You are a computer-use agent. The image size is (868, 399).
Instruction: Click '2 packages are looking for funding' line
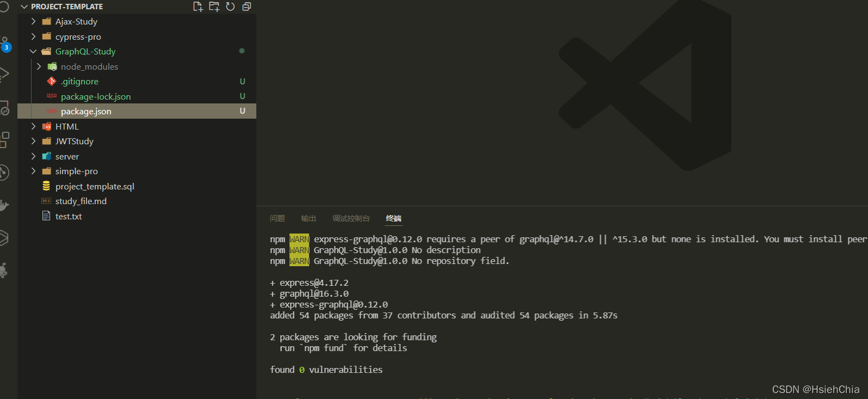click(x=353, y=337)
